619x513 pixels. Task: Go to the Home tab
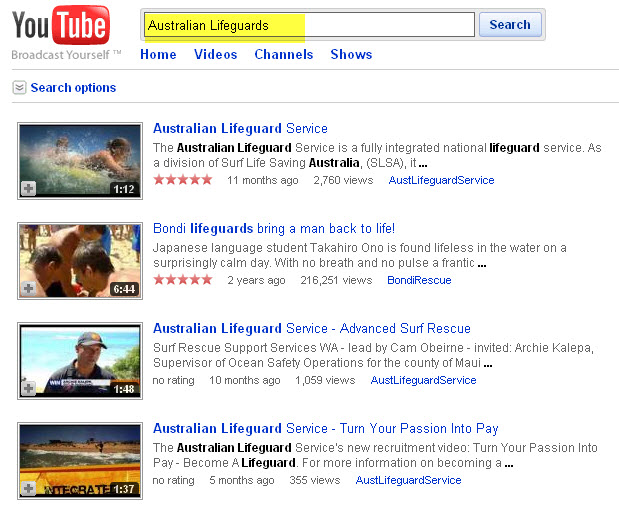click(158, 55)
